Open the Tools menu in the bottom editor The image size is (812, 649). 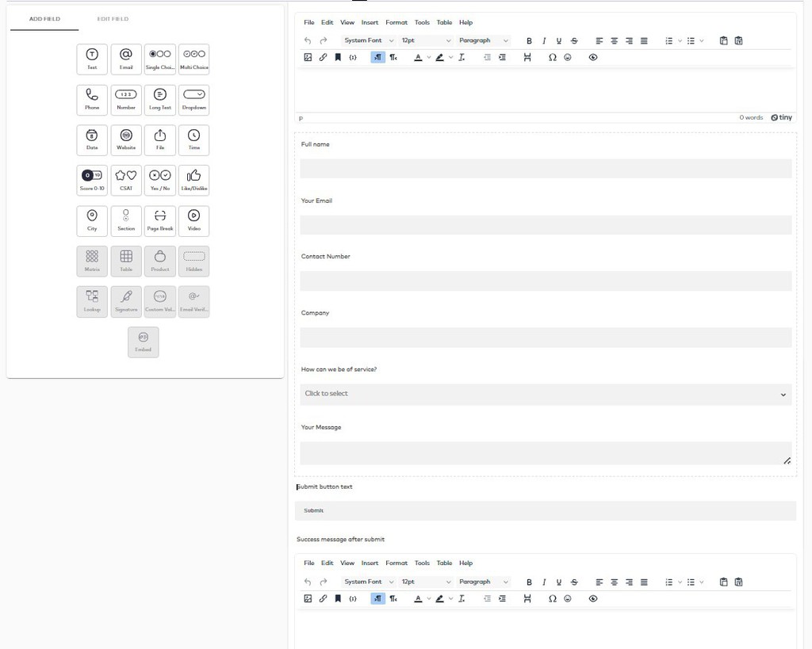422,563
